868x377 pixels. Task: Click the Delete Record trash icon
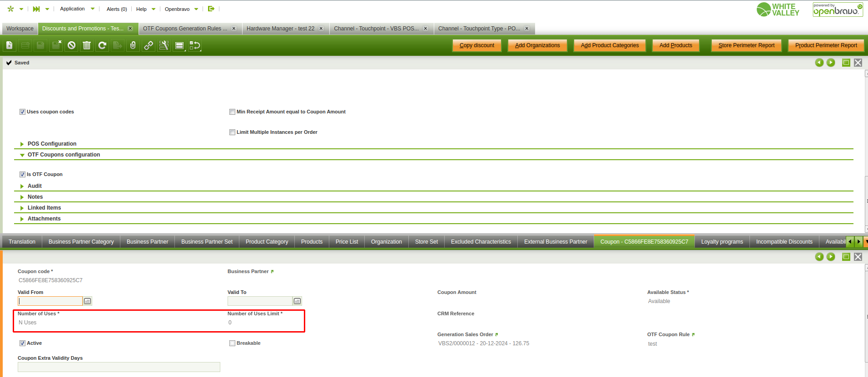[87, 45]
